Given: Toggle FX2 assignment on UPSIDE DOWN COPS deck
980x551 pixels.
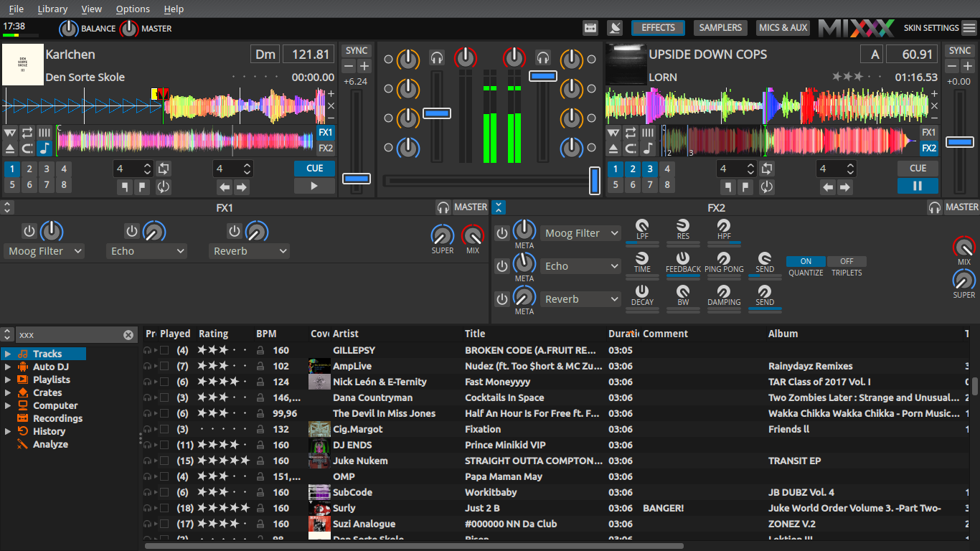Looking at the screenshot, I should pyautogui.click(x=929, y=149).
